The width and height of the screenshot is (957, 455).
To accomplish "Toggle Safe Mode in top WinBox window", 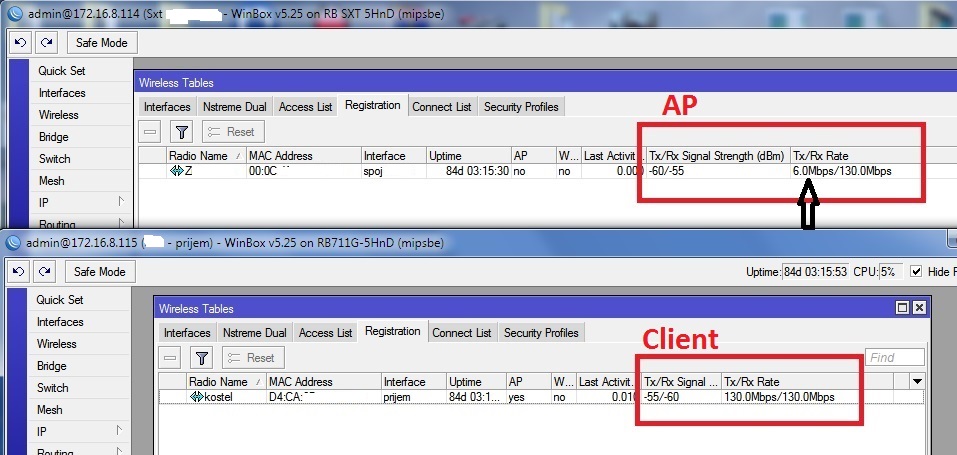I will click(101, 43).
